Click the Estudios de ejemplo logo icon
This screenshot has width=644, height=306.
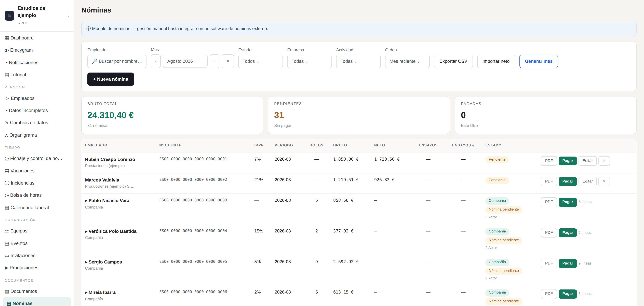pos(9,16)
